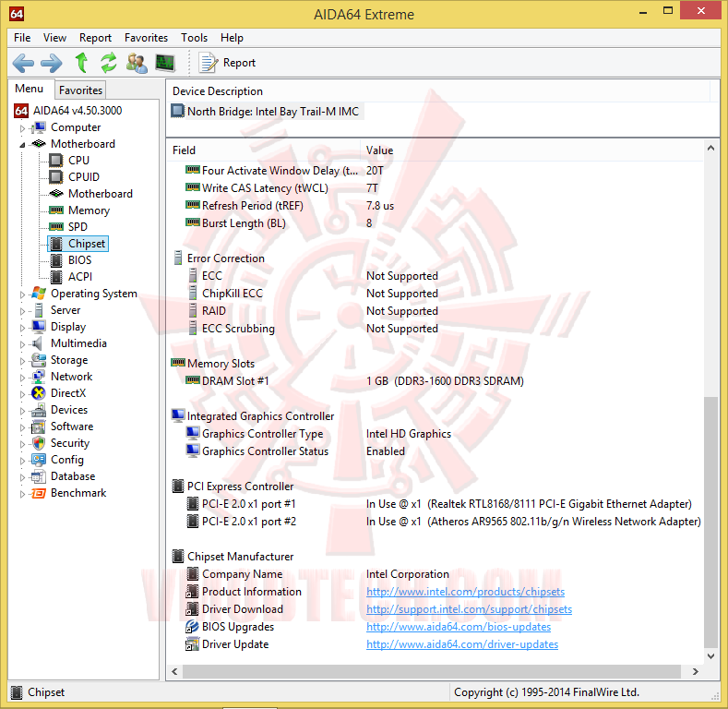Open the Tools menu

(x=194, y=38)
